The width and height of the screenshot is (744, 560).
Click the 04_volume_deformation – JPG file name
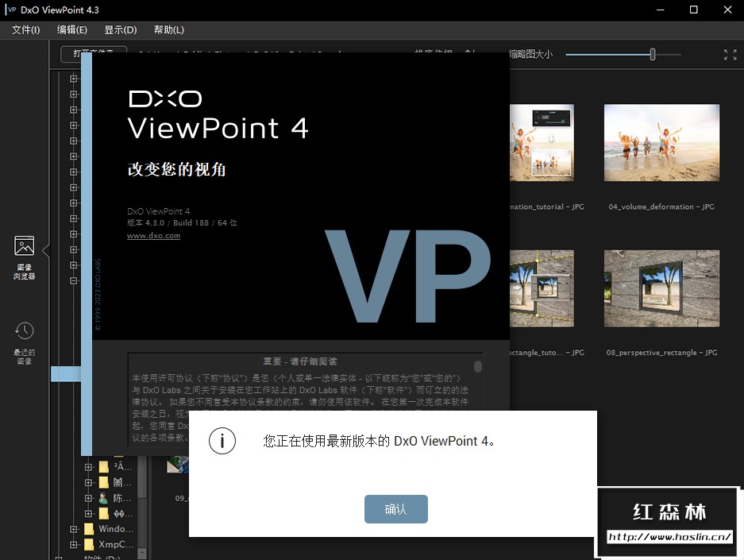pyautogui.click(x=661, y=207)
